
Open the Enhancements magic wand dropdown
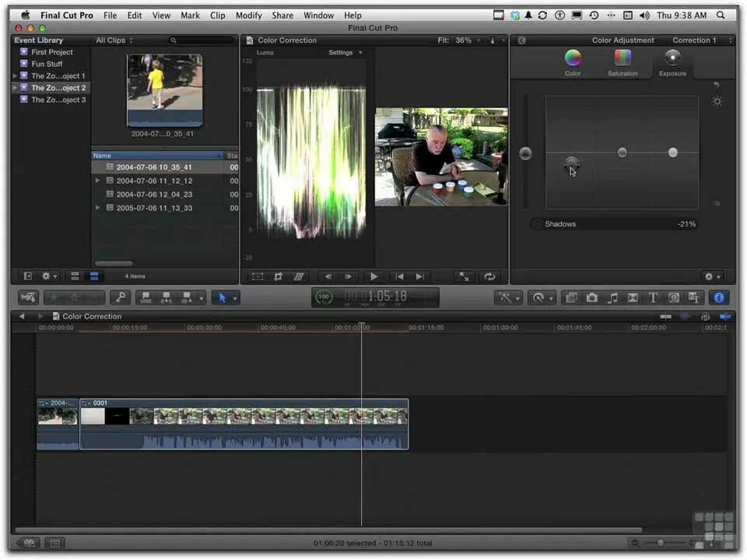[x=508, y=298]
